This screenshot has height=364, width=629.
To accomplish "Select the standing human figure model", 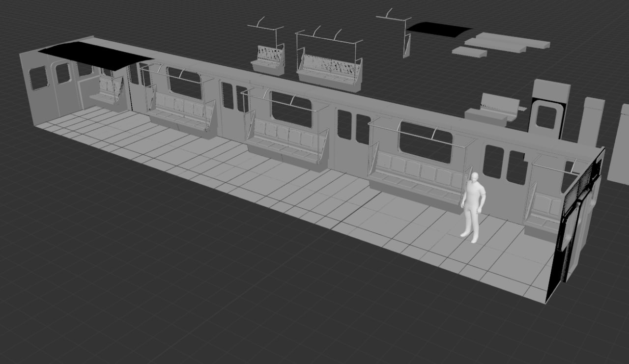I will pos(473,206).
